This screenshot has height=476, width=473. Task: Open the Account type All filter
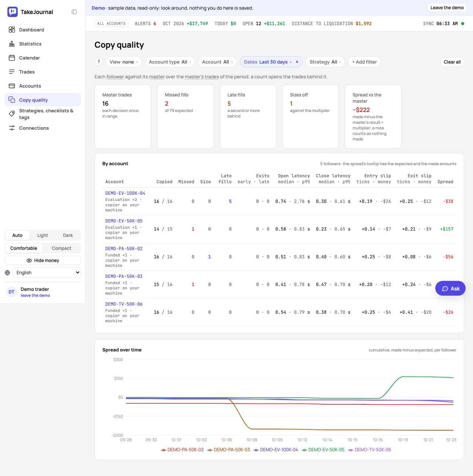170,62
